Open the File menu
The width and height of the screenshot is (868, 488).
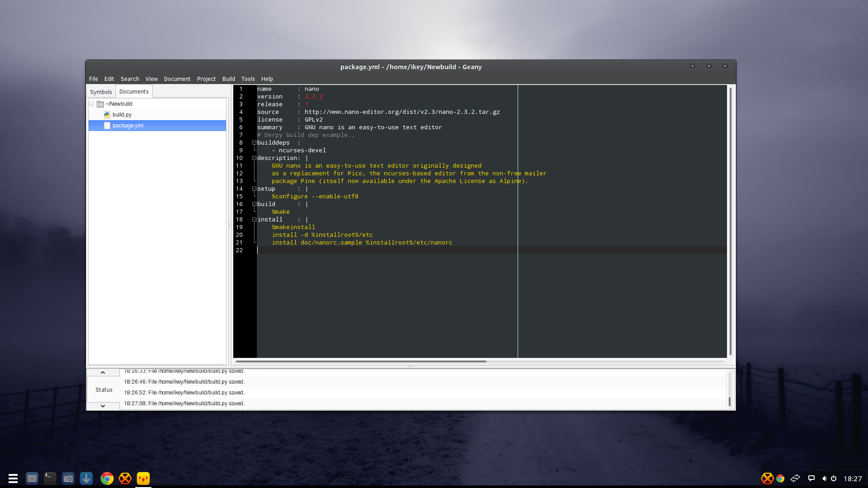click(x=94, y=79)
